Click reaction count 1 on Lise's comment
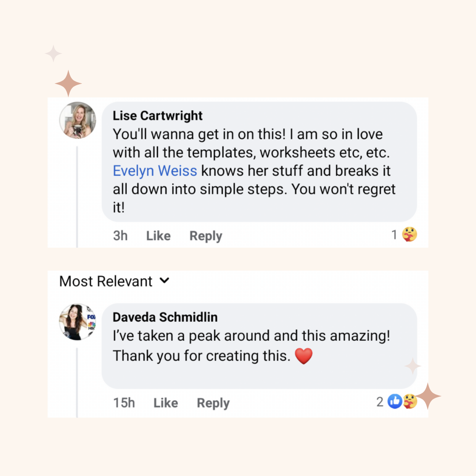Image resolution: width=476 pixels, height=476 pixels. click(394, 235)
